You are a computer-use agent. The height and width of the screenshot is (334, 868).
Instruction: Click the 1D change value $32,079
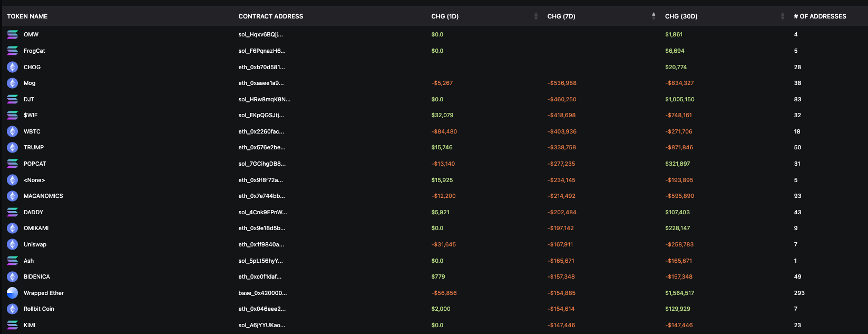click(x=442, y=115)
